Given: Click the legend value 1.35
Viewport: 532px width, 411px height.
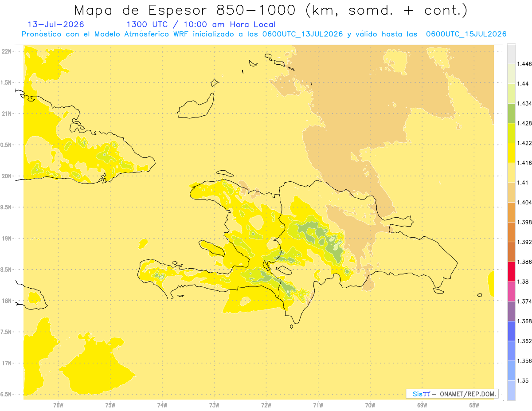Looking at the screenshot, I should point(523,380).
